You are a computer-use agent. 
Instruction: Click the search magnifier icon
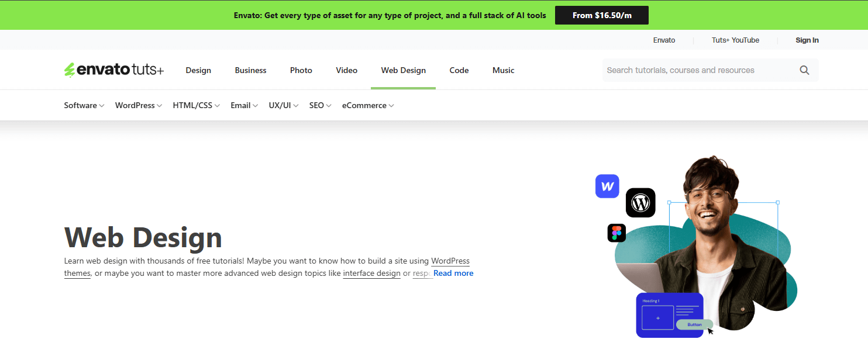tap(804, 70)
